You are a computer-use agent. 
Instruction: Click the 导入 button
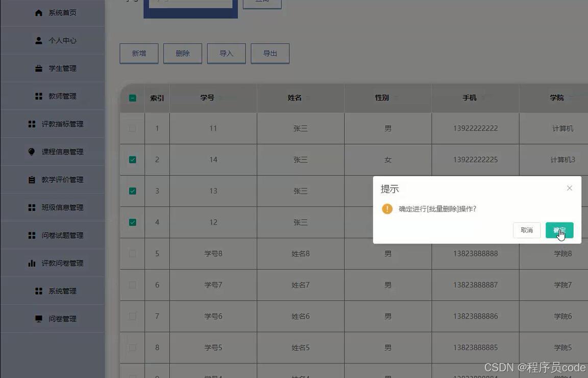tap(226, 53)
